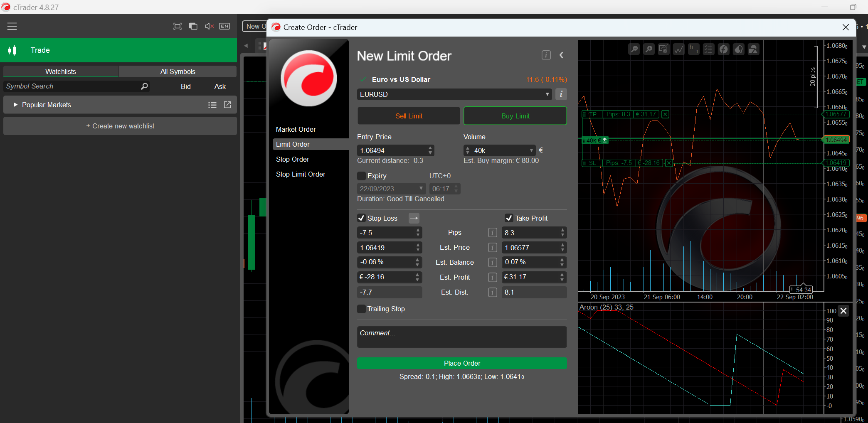Open the All Symbols tab
Screen dimensions: 868x423
[x=178, y=71]
